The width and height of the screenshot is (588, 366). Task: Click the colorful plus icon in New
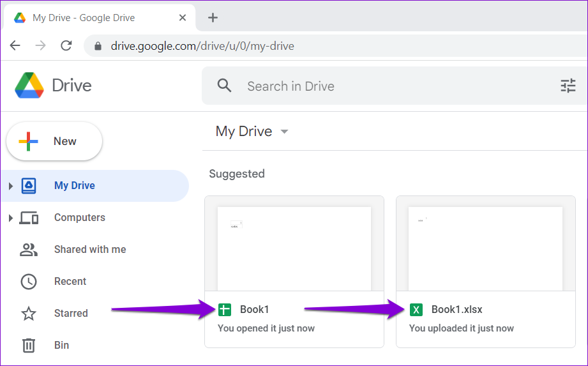coord(29,141)
